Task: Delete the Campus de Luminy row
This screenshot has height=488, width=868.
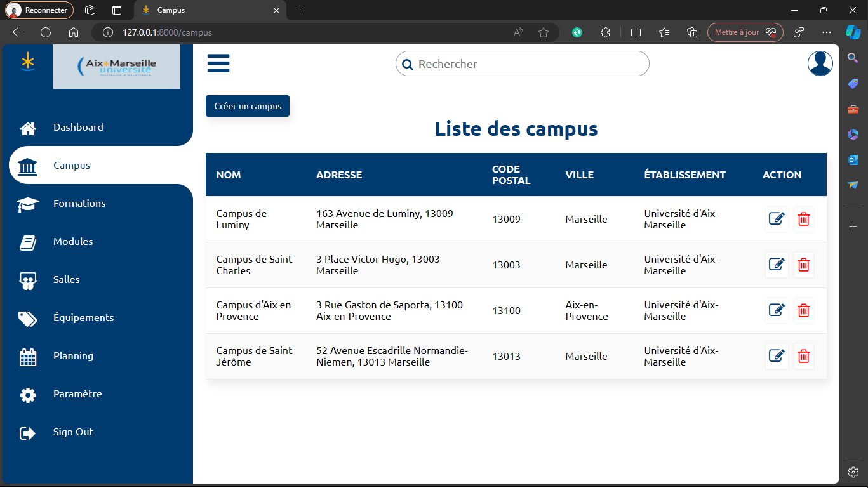Action: click(803, 219)
